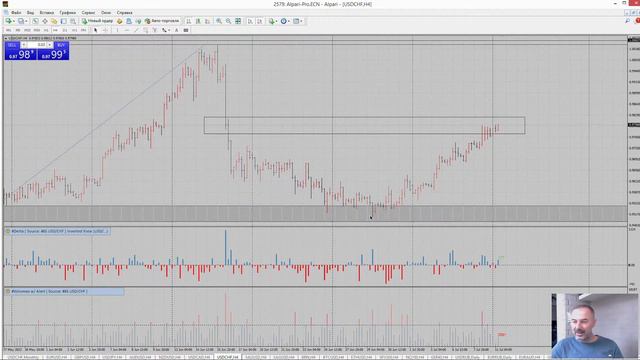Collapse one-click trading panel triangle

click(x=6, y=38)
